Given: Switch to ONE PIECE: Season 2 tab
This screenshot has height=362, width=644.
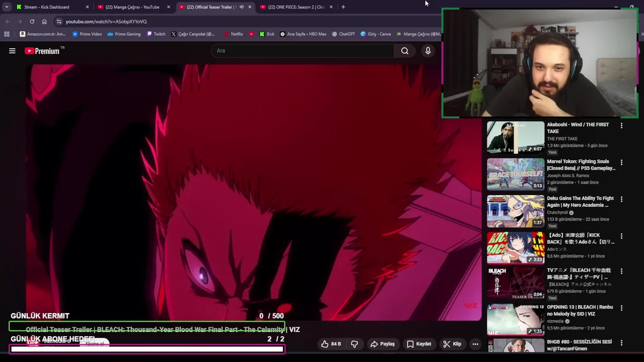Looking at the screenshot, I should click(x=296, y=7).
